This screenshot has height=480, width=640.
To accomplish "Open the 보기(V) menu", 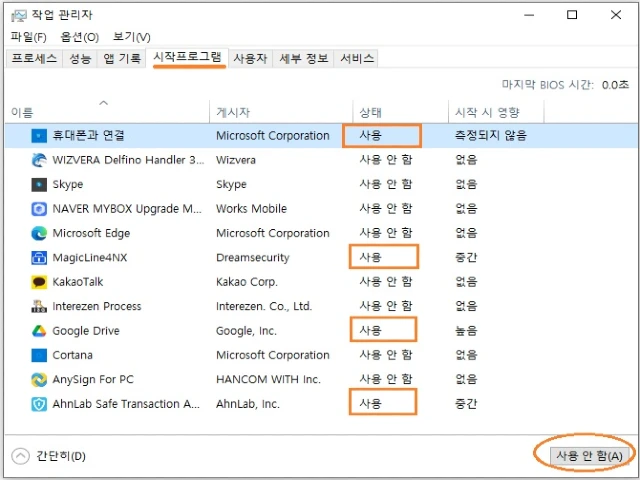I will [132, 37].
